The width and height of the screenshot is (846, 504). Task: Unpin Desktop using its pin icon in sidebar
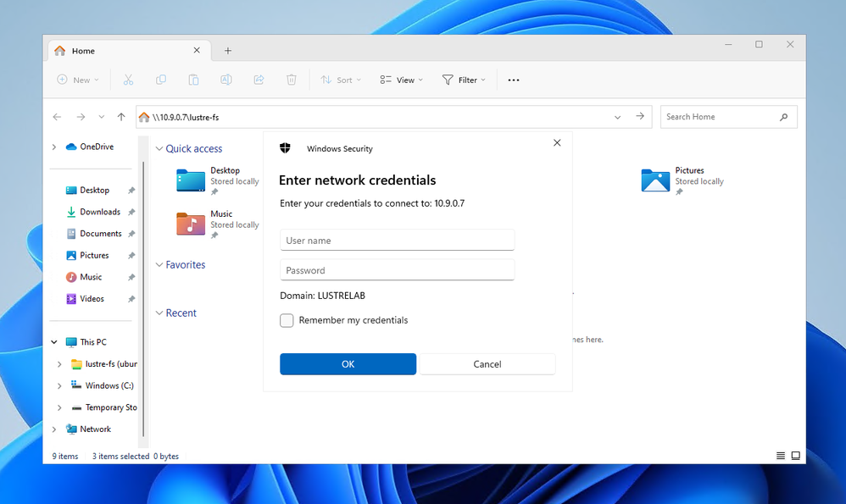point(131,191)
